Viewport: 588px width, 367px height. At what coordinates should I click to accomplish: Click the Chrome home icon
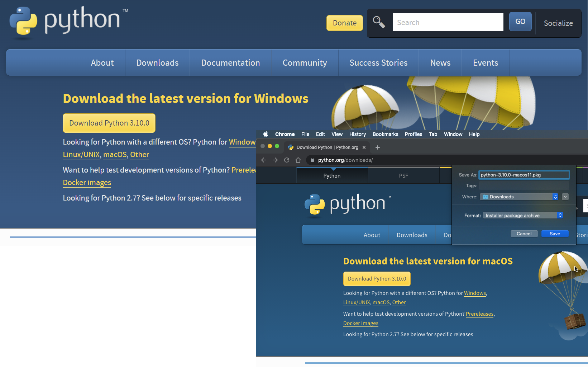point(298,160)
